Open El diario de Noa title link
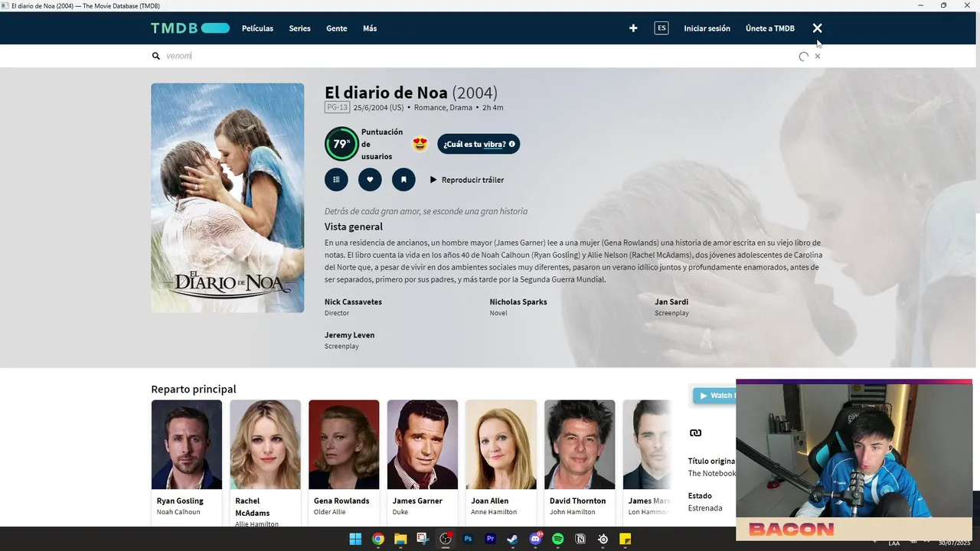Screen dimensions: 980x551 (386, 93)
